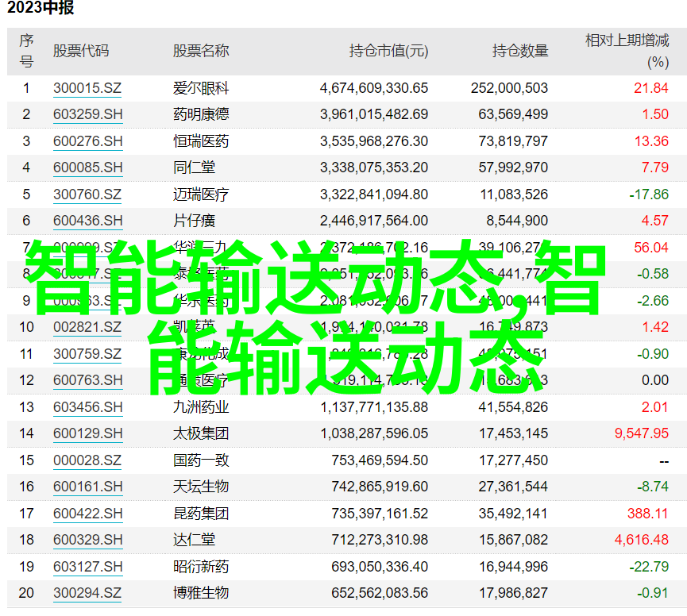The image size is (687, 616).
Task: Open stock code link 603259.SH
Action: (88, 115)
